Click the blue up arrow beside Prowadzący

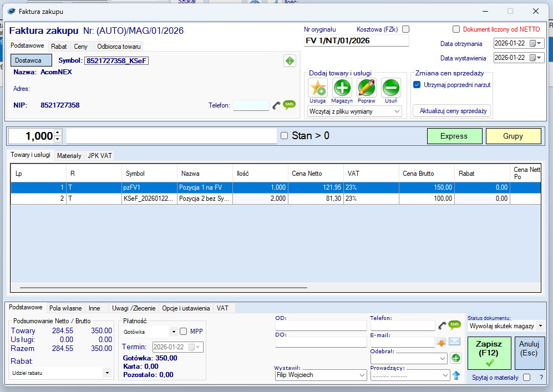(x=456, y=375)
